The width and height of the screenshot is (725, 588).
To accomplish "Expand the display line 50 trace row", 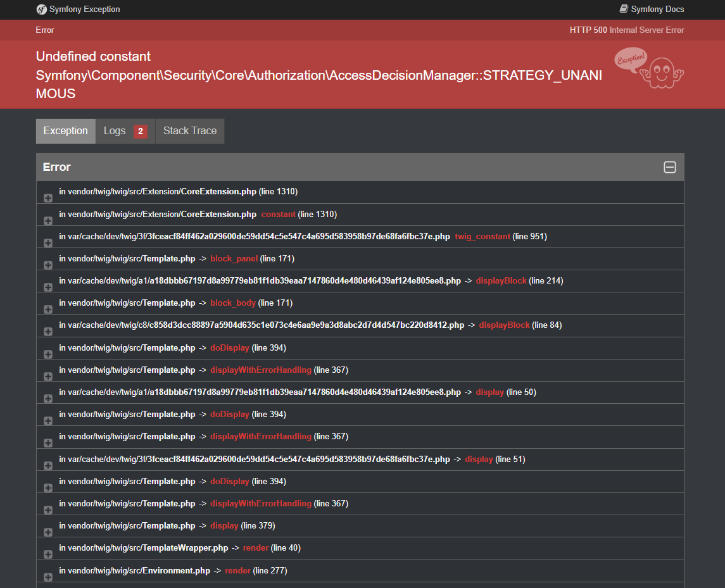I will 48,399.
